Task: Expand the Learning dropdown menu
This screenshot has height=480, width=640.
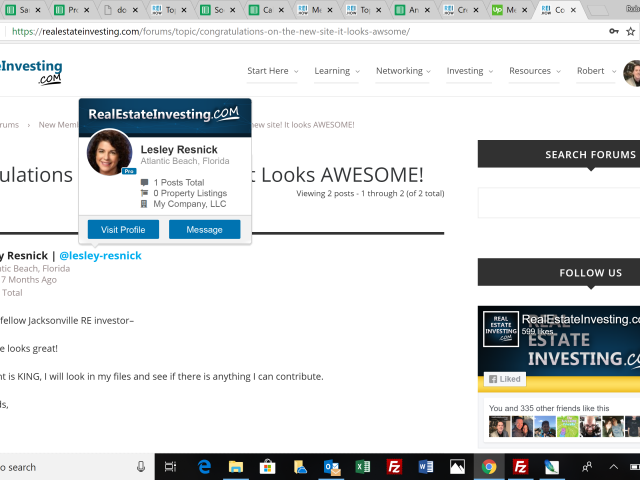Action: 337,71
